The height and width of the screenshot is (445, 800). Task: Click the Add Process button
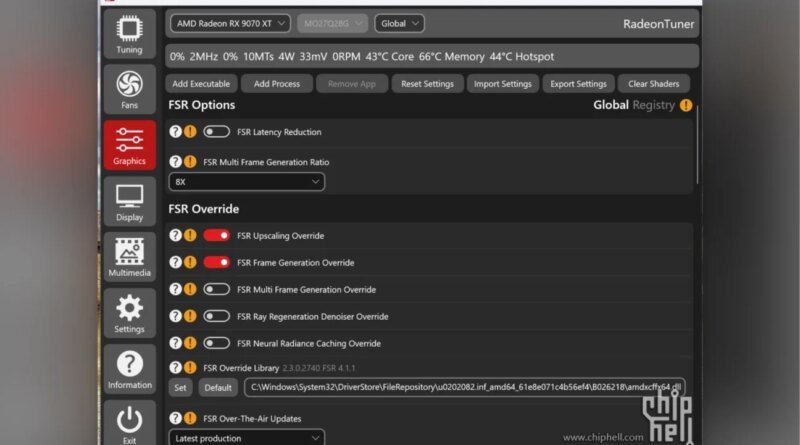(x=277, y=84)
